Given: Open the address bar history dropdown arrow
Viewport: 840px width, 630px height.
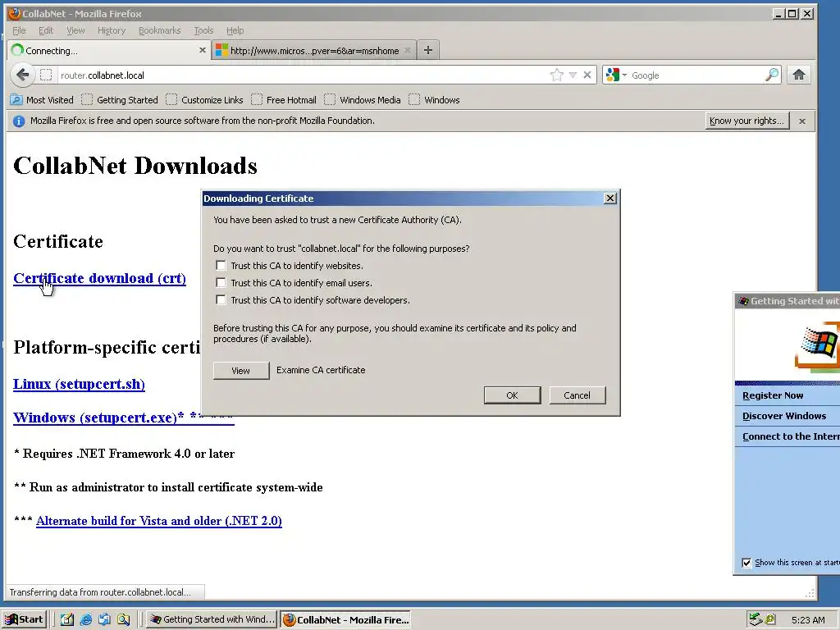Looking at the screenshot, I should (x=573, y=75).
